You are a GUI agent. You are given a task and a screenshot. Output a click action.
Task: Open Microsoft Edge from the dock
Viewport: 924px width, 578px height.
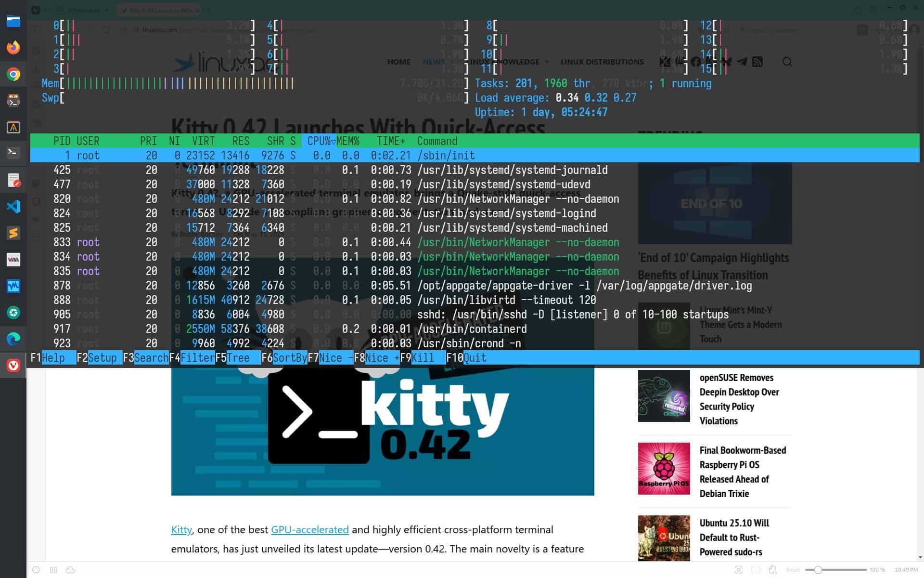coord(13,339)
